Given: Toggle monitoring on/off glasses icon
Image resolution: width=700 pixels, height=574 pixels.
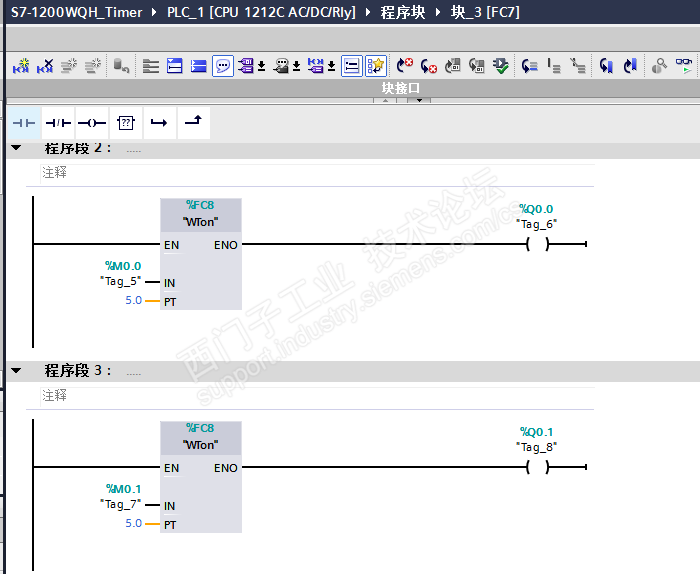Looking at the screenshot, I should (683, 66).
